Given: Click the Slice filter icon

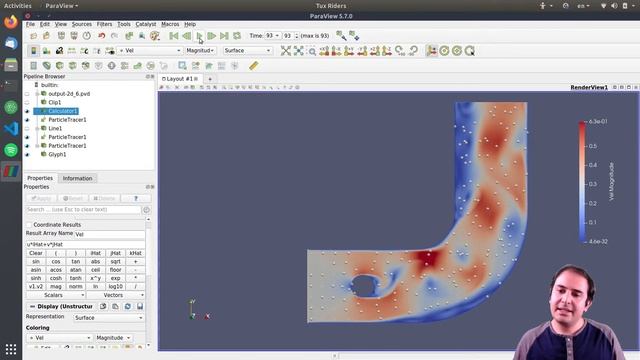Looking at the screenshot, I should (73, 66).
